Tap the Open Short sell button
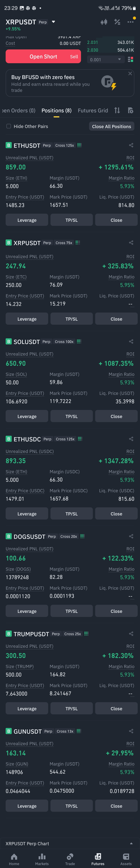The height and width of the screenshot is (868, 140). click(43, 57)
